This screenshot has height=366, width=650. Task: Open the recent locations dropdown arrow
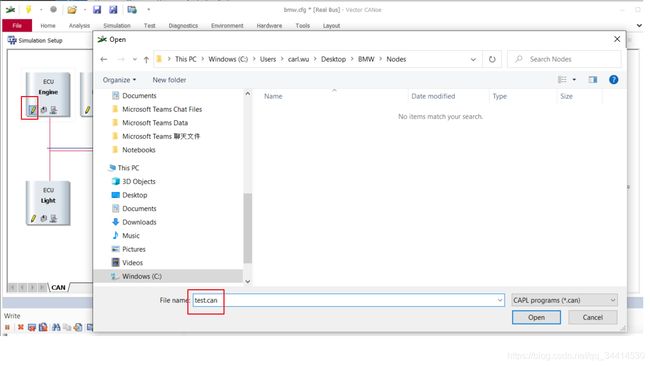click(135, 59)
